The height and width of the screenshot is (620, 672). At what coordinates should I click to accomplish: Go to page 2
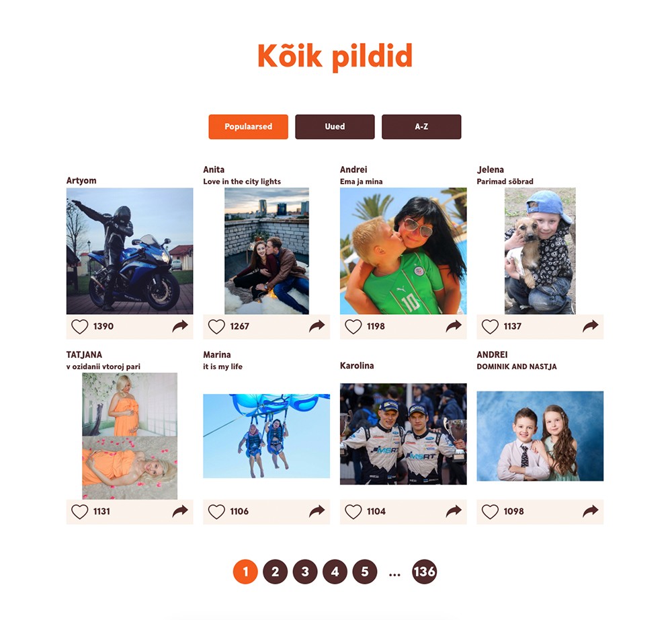[275, 572]
